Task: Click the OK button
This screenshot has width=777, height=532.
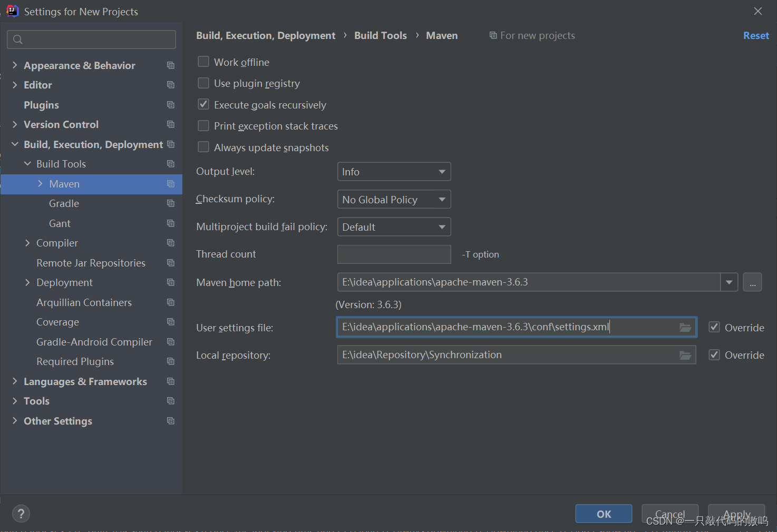Action: (x=604, y=514)
